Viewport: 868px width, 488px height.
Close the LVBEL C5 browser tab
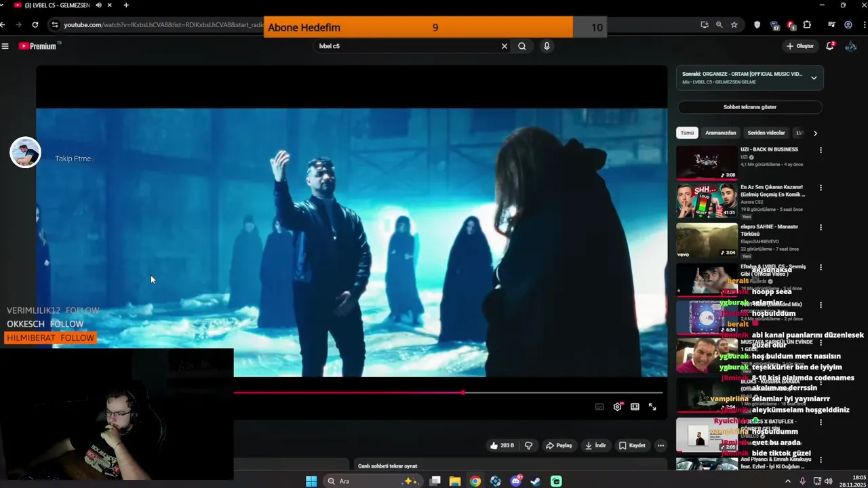[109, 5]
